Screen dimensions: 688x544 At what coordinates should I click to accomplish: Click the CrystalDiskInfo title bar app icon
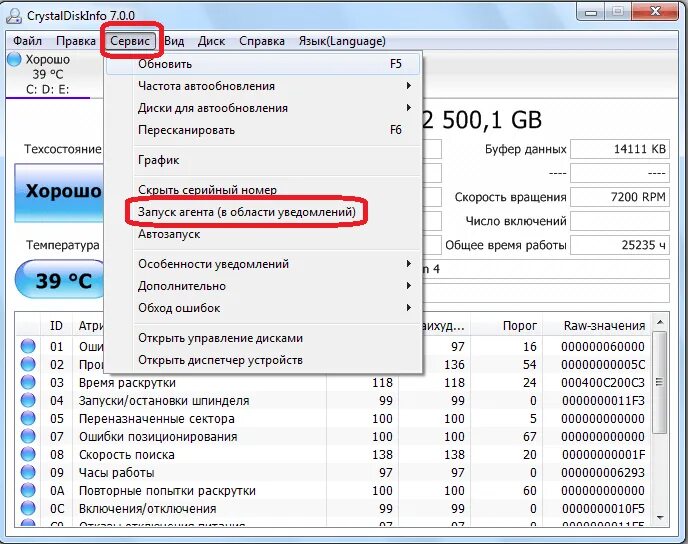point(14,15)
